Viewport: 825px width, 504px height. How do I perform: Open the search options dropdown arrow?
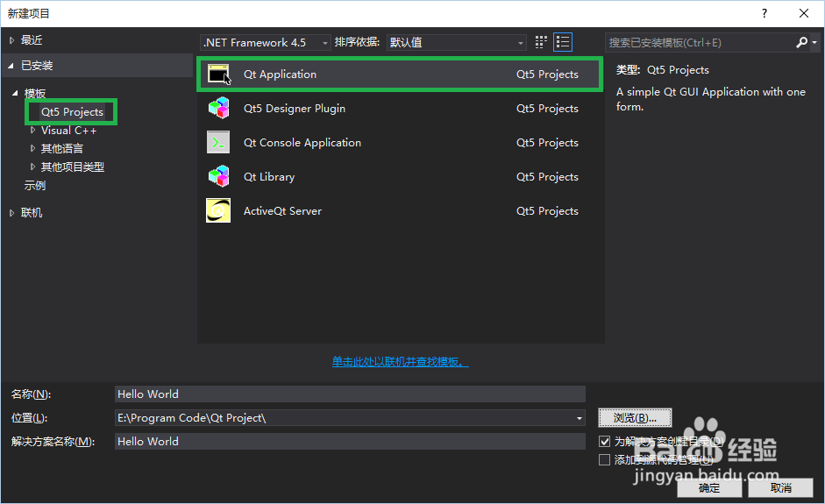tap(814, 42)
